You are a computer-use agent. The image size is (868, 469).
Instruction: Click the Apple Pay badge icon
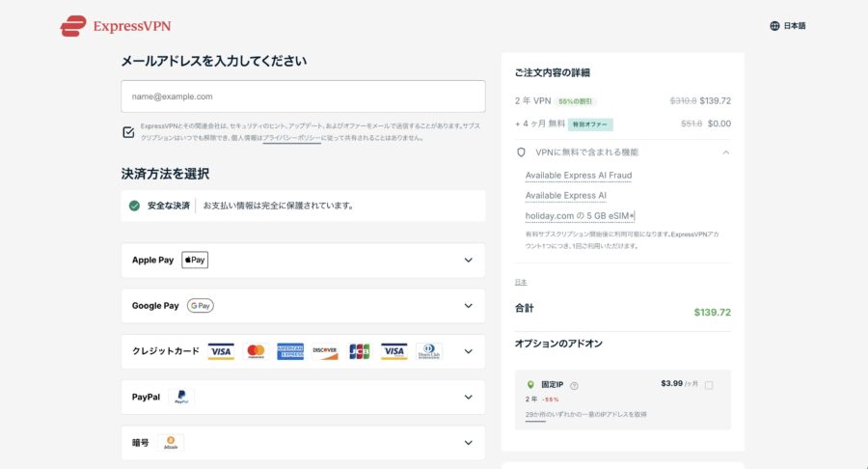195,260
